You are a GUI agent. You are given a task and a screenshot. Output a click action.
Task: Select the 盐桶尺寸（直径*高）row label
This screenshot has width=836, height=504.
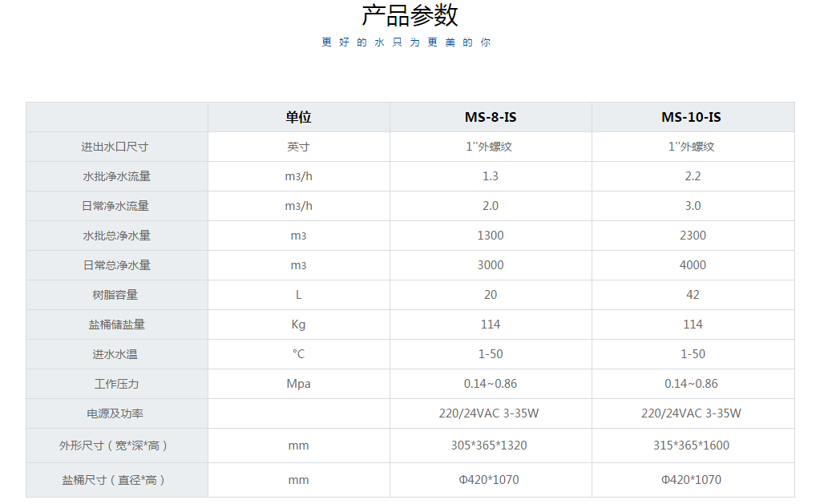tap(115, 480)
